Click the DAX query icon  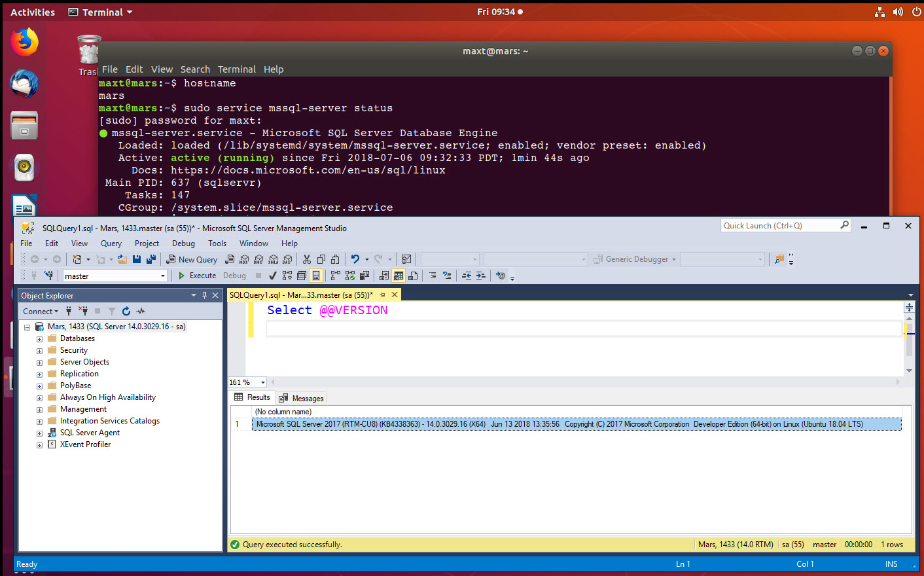[x=287, y=259]
